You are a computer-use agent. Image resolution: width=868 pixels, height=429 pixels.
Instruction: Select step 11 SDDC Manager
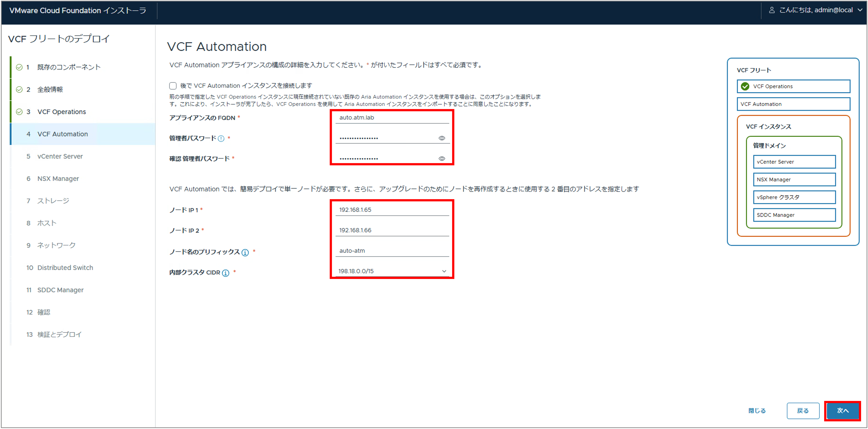click(x=83, y=290)
